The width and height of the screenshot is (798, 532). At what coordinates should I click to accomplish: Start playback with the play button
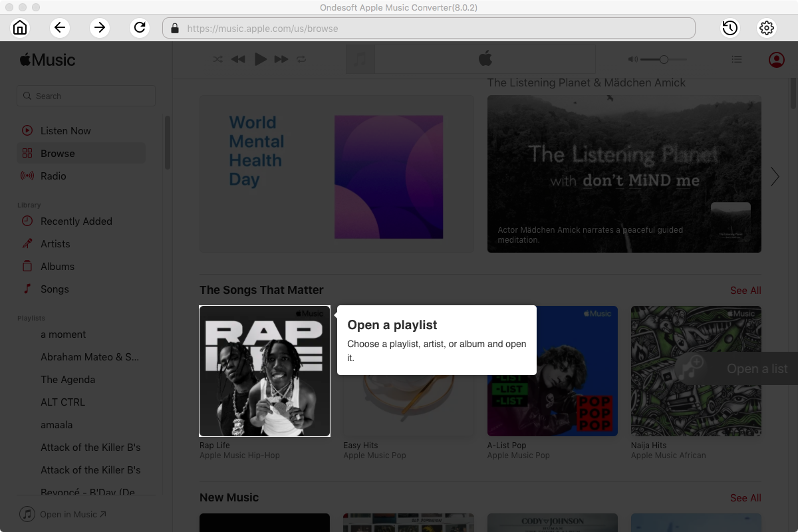click(261, 59)
